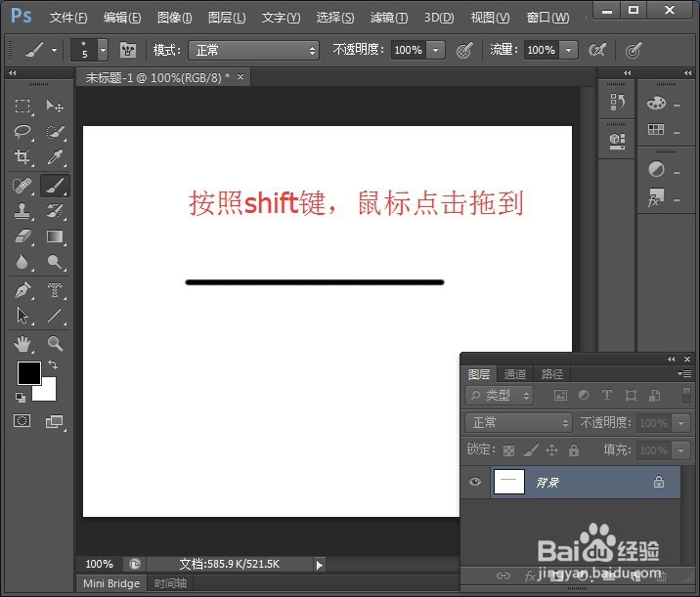700x597 pixels.
Task: Select the Crop tool
Action: coord(22,157)
